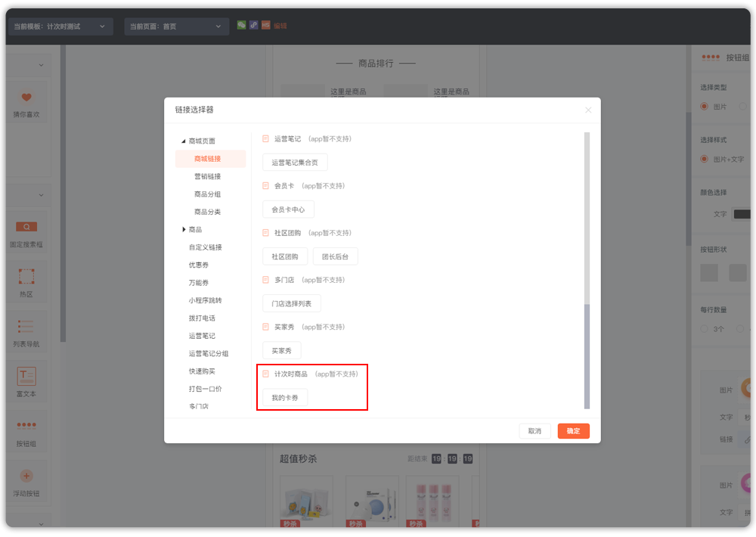Open the 当前页面 page dropdown

tap(177, 26)
